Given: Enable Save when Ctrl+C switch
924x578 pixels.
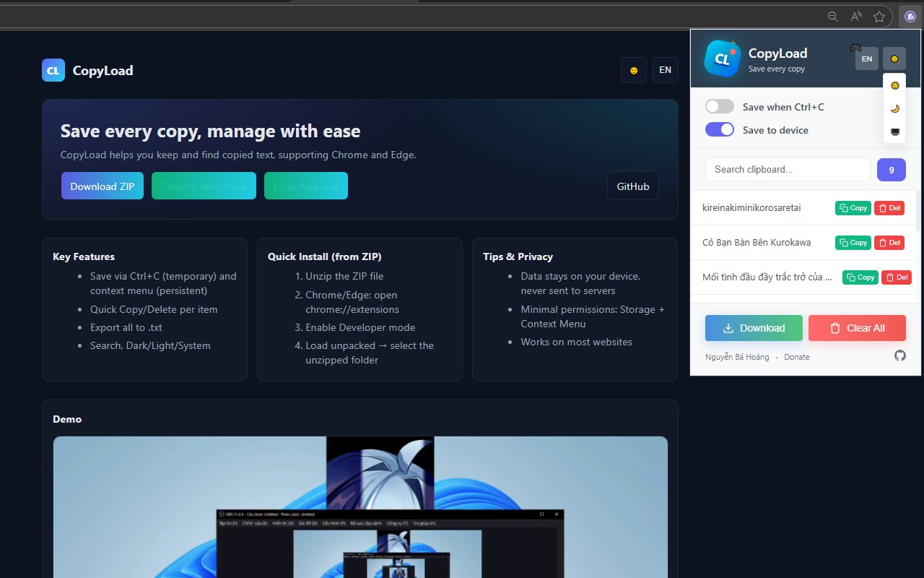Looking at the screenshot, I should [x=720, y=106].
